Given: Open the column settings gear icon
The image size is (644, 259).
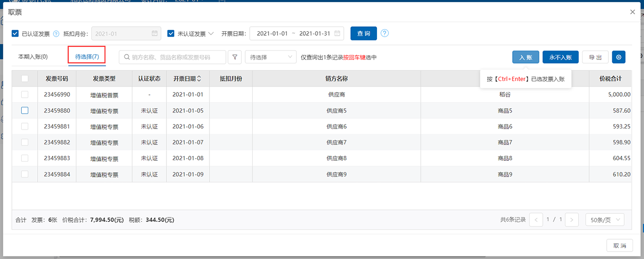Looking at the screenshot, I should [618, 57].
